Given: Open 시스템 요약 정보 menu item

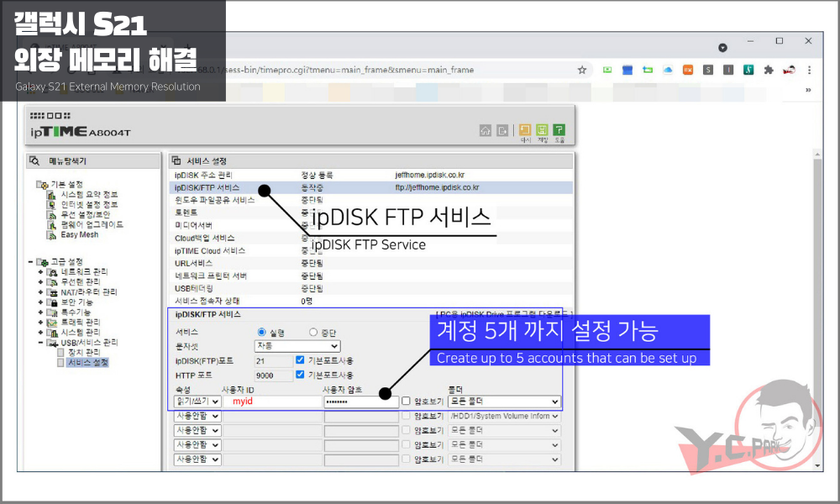Looking at the screenshot, I should 89,194.
